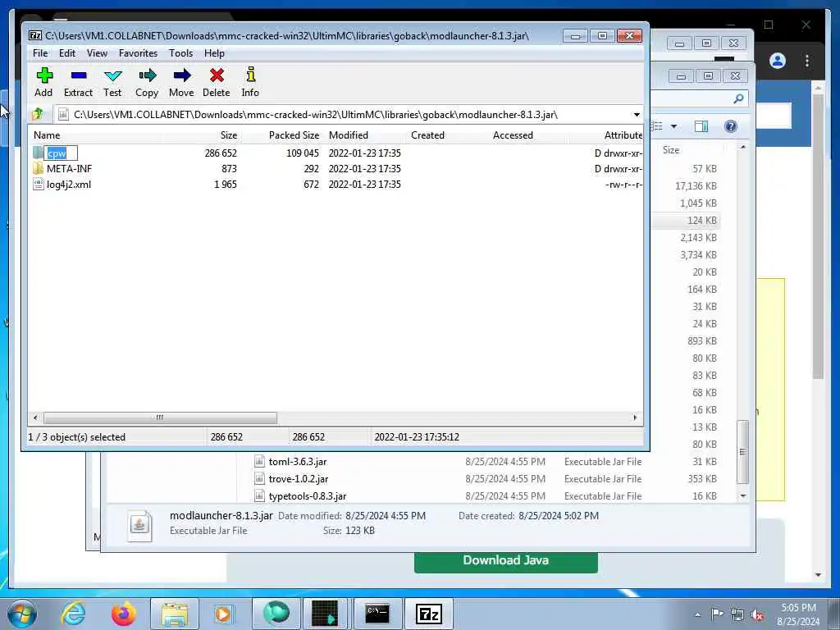
Task: Click the Download Java button in browser
Action: point(505,561)
